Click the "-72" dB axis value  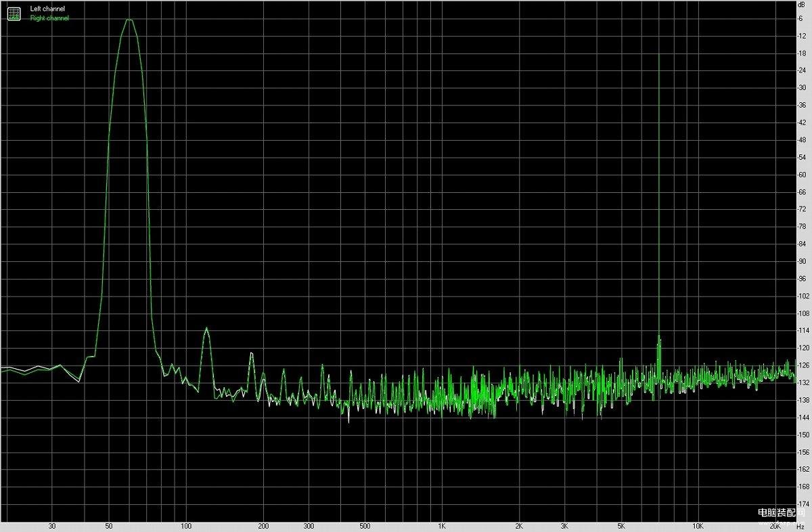pos(802,209)
